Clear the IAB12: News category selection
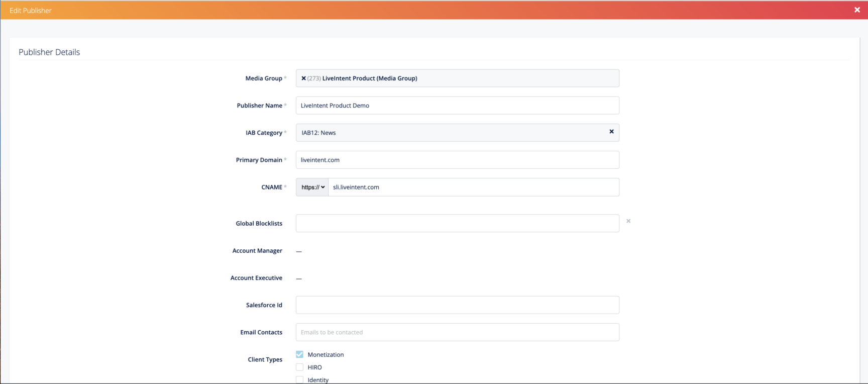The height and width of the screenshot is (384, 868). [611, 132]
